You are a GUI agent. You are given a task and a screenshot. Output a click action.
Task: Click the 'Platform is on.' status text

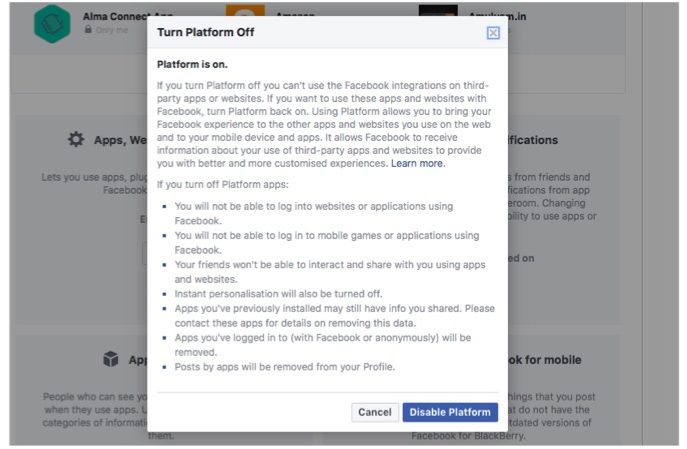[192, 64]
